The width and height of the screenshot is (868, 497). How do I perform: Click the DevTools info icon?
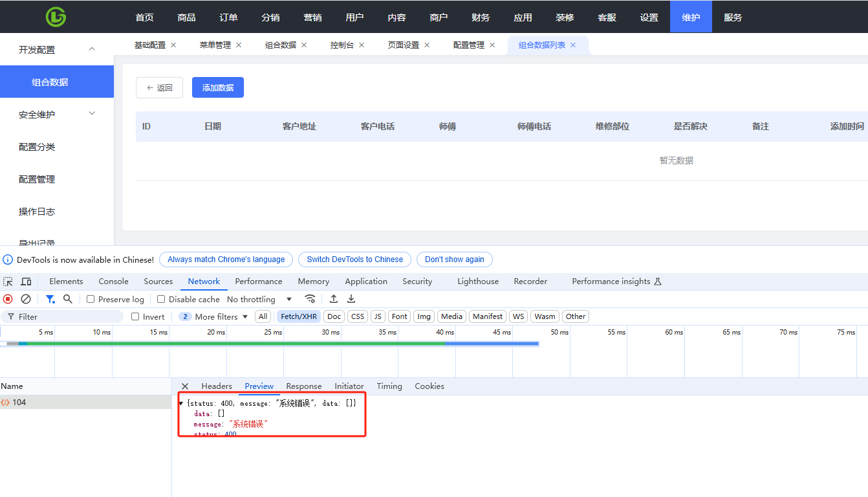[x=8, y=260]
